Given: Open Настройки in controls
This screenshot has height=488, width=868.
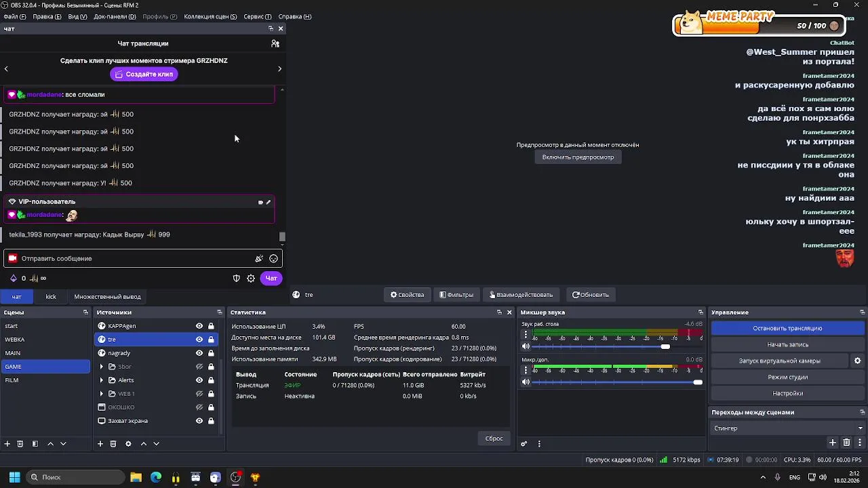Looking at the screenshot, I should (787, 393).
